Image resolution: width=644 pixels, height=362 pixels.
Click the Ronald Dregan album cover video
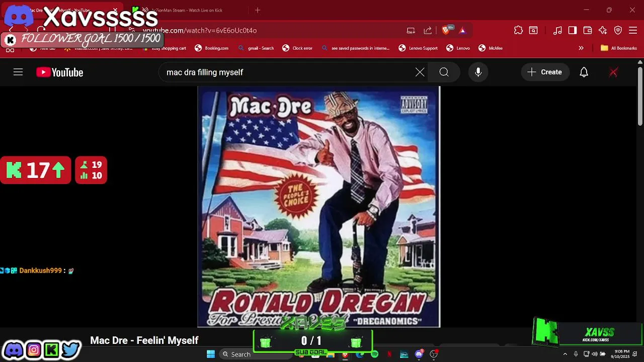pyautogui.click(x=319, y=207)
